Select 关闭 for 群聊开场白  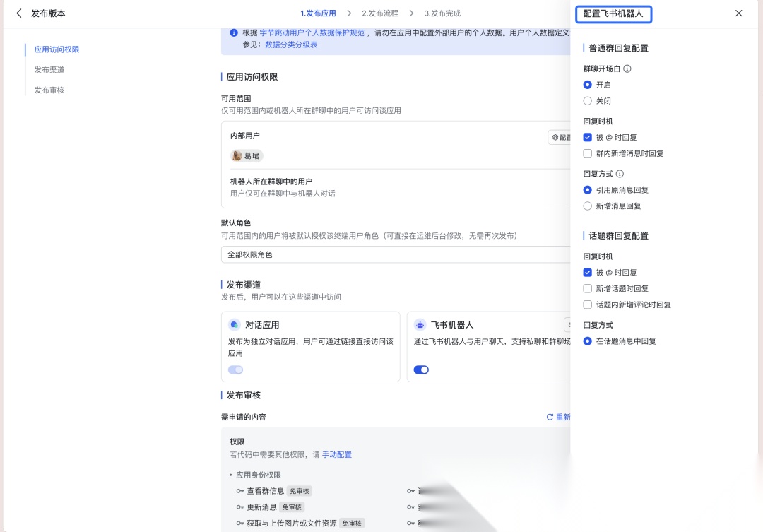(x=587, y=101)
